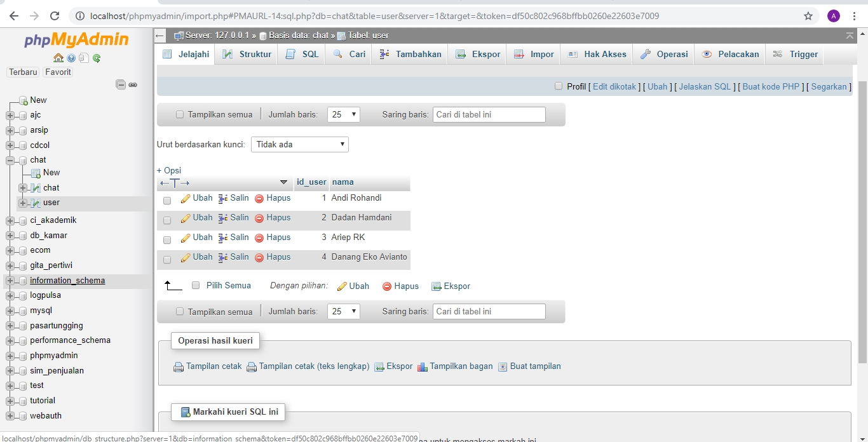This screenshot has width=868, height=442.
Task: Expand the ci_akademik database tree node
Action: [x=10, y=220]
